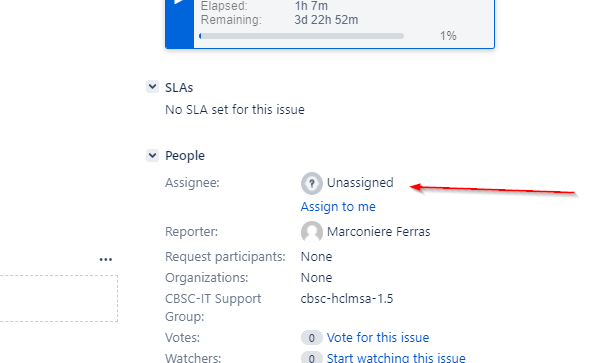Click the SLAs section heading
Screen dimensions: 615x363
[179, 87]
